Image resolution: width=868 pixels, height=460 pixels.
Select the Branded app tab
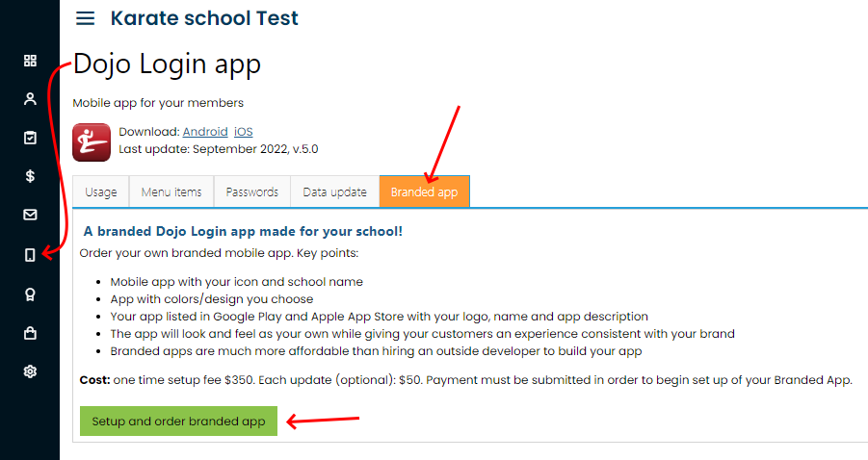pos(425,192)
